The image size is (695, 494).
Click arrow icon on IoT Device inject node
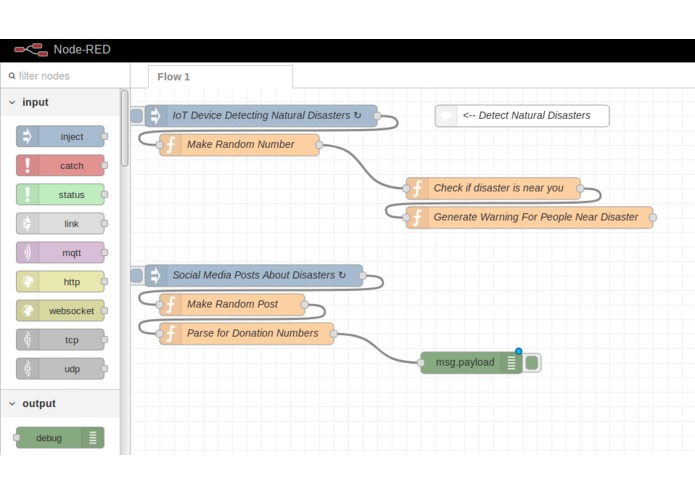tap(156, 116)
